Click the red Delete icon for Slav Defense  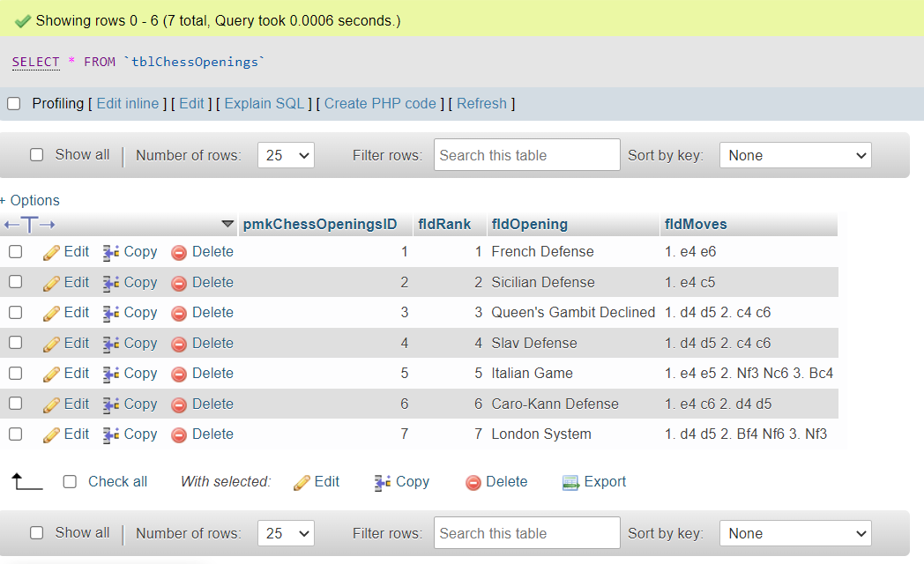[x=179, y=344]
